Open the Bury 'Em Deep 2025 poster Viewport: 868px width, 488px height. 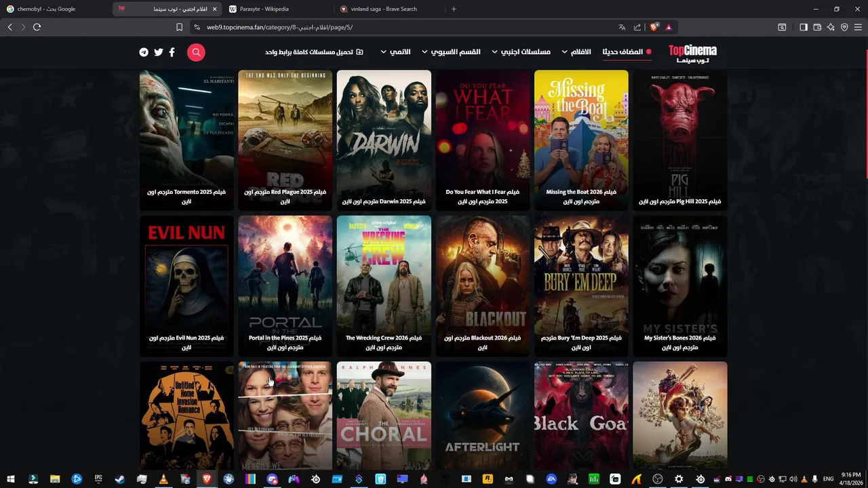(x=581, y=286)
